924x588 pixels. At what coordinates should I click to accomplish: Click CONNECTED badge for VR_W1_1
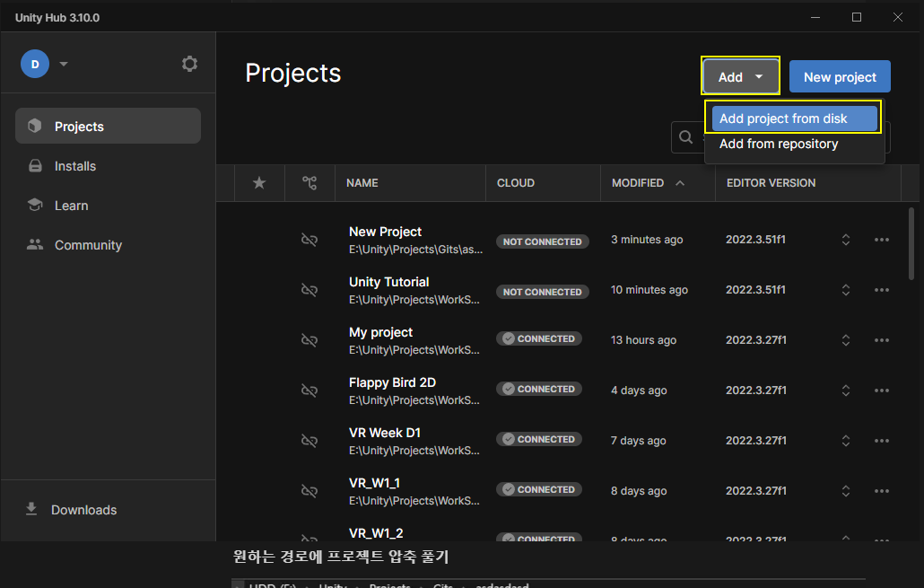[538, 489]
